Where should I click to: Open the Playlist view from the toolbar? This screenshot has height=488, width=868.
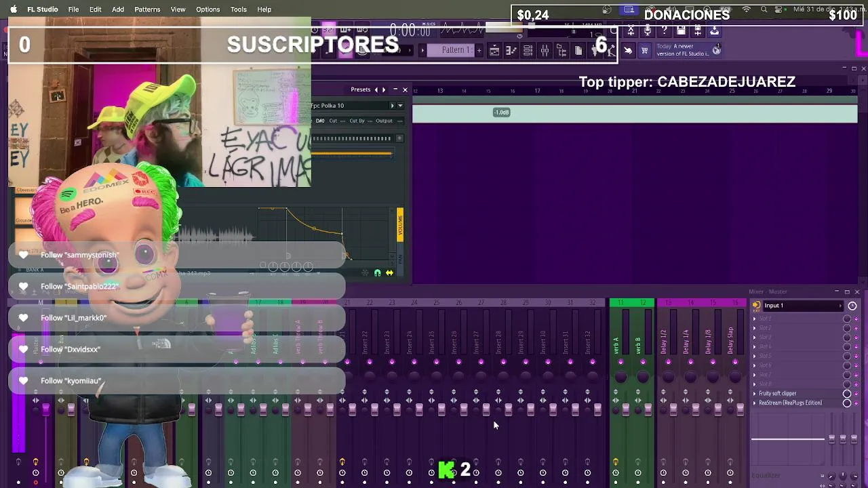pos(494,50)
